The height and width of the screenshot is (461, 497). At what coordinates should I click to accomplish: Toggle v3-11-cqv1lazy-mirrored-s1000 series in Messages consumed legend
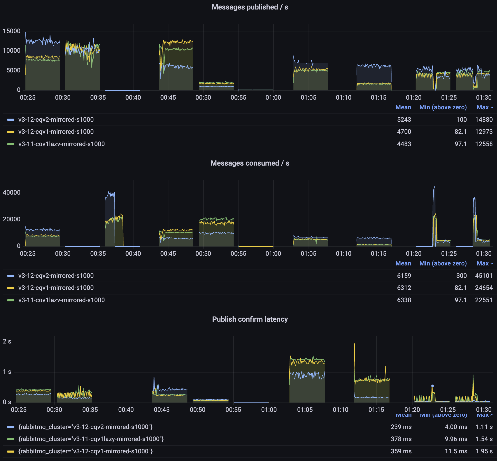pos(61,300)
